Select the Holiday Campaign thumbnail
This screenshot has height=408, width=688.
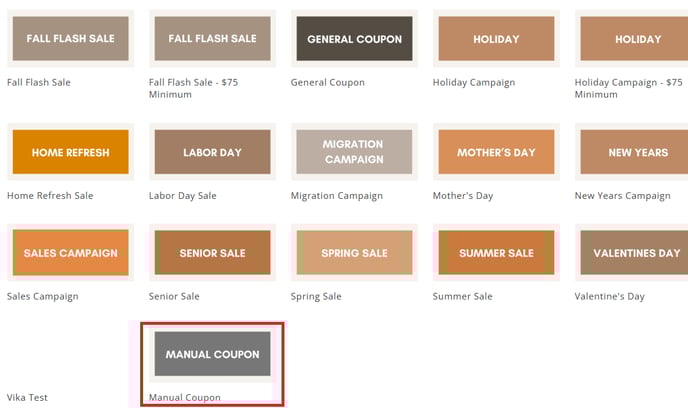point(496,39)
